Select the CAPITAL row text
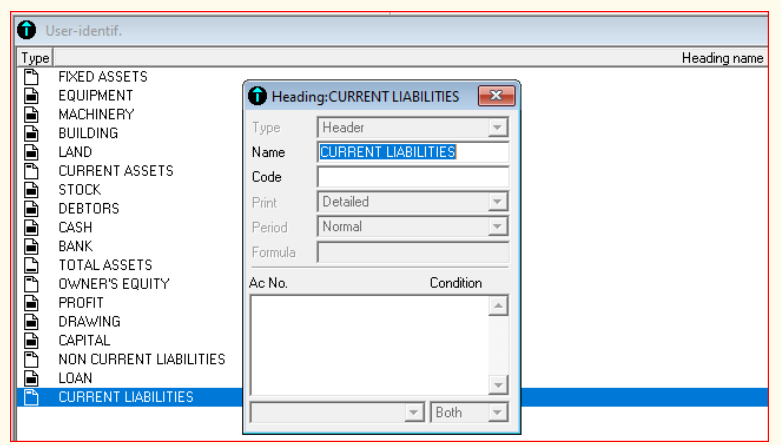Screen dimensions: 781x445 84,340
